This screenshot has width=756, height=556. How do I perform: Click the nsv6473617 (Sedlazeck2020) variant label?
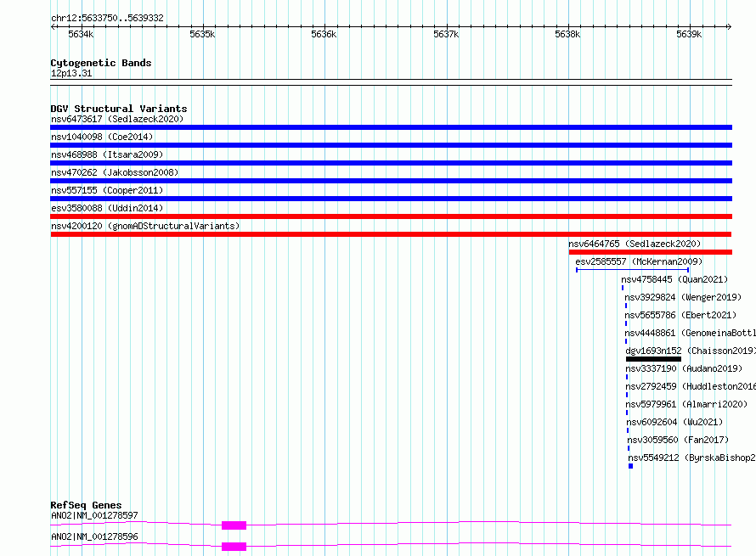[117, 119]
